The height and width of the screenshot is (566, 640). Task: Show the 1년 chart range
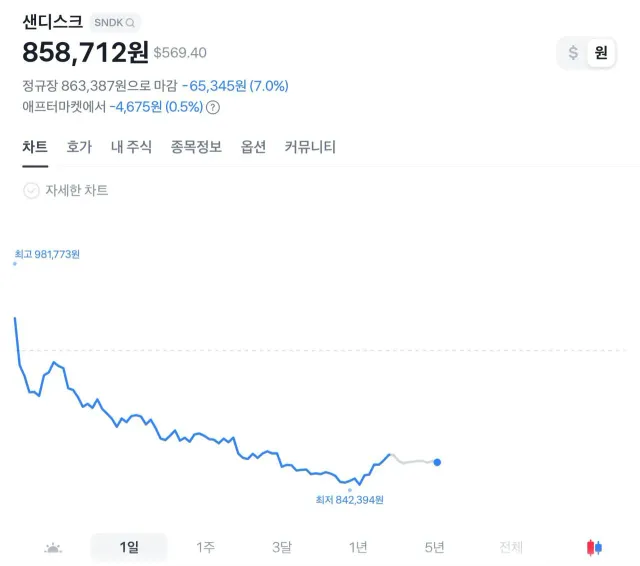coord(358,547)
